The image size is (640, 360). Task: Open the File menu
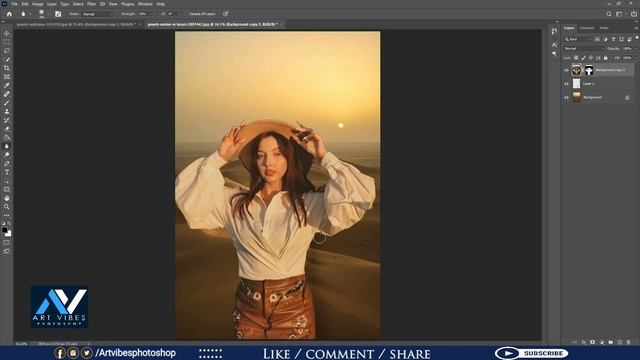14,4
